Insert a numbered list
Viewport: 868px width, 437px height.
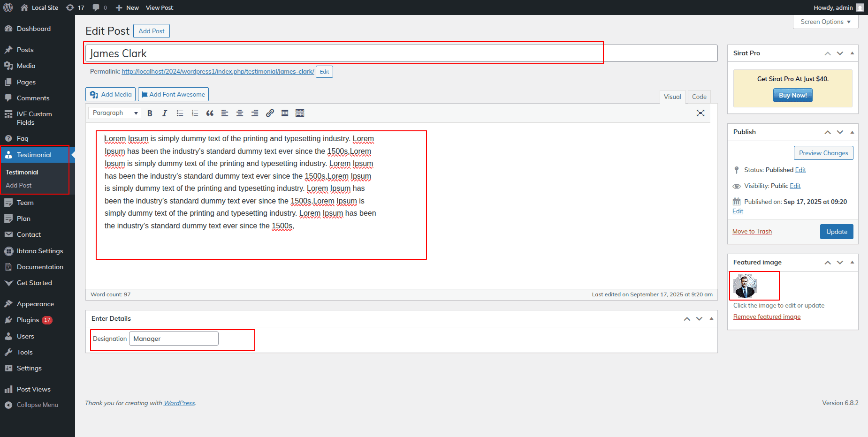point(195,113)
